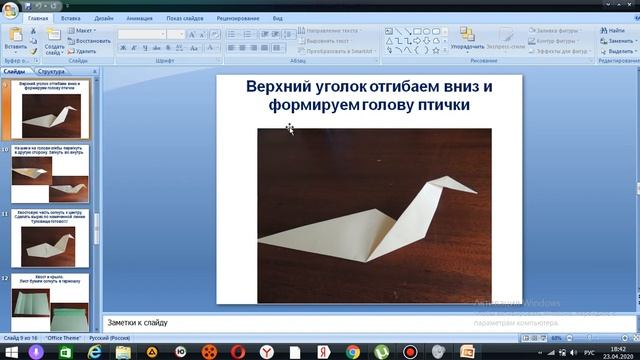
Task: Select the Triangle shape in gallery
Action: pos(389,41)
